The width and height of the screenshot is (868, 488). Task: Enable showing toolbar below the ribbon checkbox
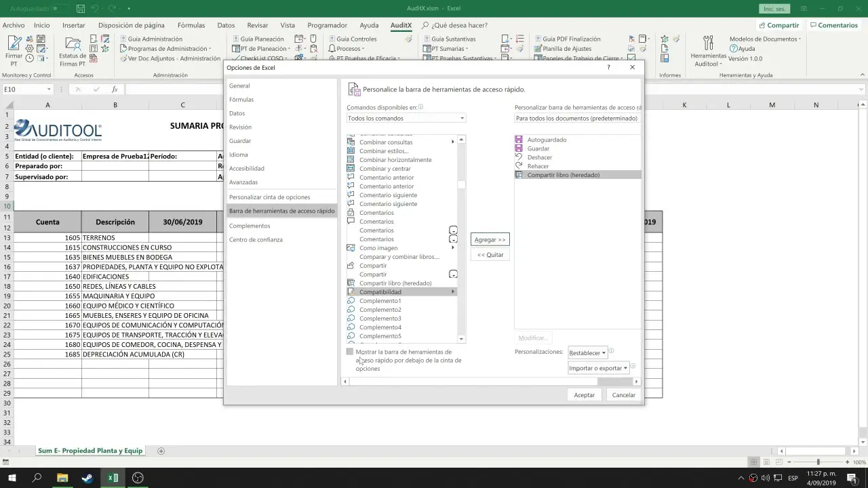pos(350,352)
